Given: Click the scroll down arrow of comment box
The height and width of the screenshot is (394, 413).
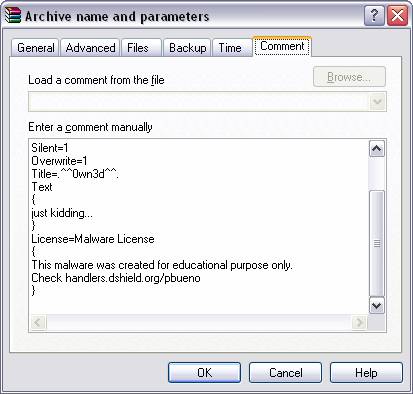Looking at the screenshot, I should coord(377,305).
